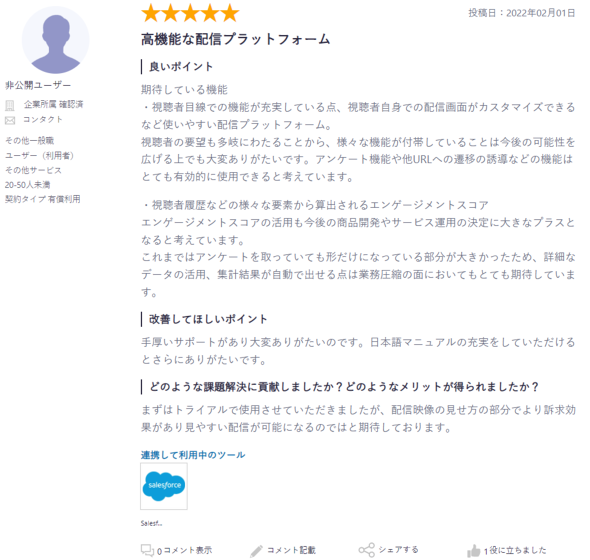The width and height of the screenshot is (590, 560).
Task: Open the Salesforce logo thumbnail
Action: (164, 486)
